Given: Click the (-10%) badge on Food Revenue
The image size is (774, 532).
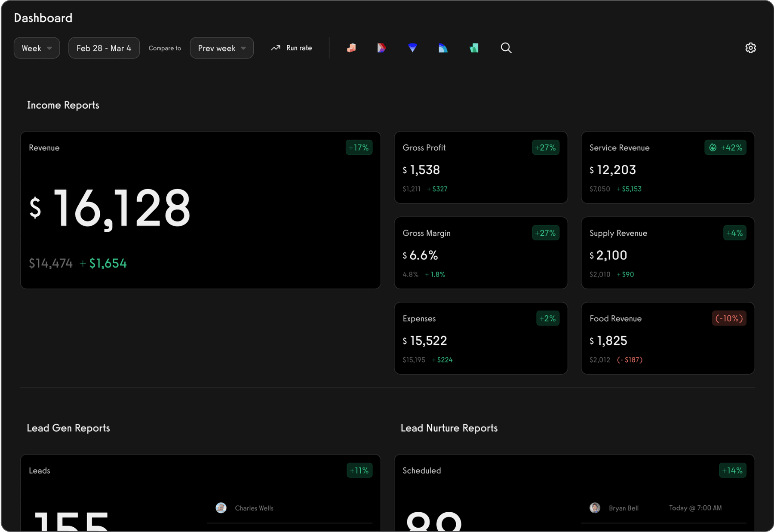Looking at the screenshot, I should pos(729,318).
